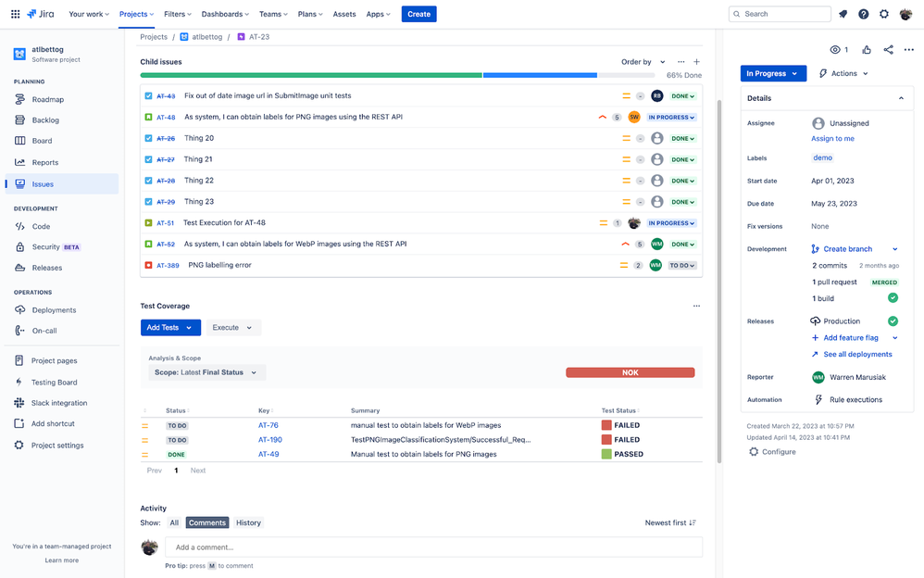The height and width of the screenshot is (578, 924).
Task: Click the task icon of AT-43
Action: pyautogui.click(x=148, y=95)
